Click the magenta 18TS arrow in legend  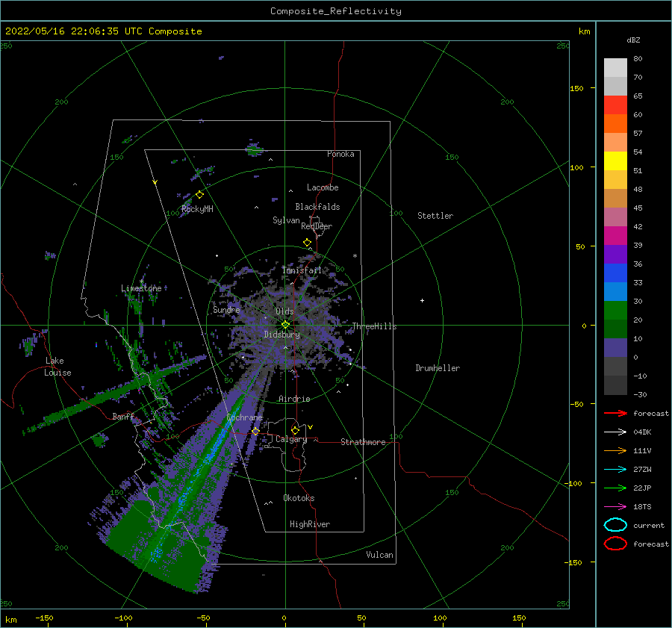pyautogui.click(x=615, y=507)
